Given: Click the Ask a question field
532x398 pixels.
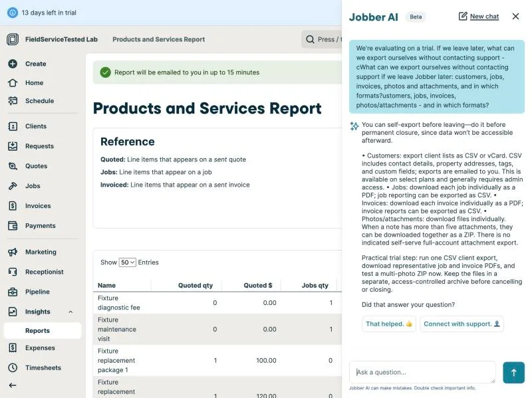Looking at the screenshot, I should (422, 372).
